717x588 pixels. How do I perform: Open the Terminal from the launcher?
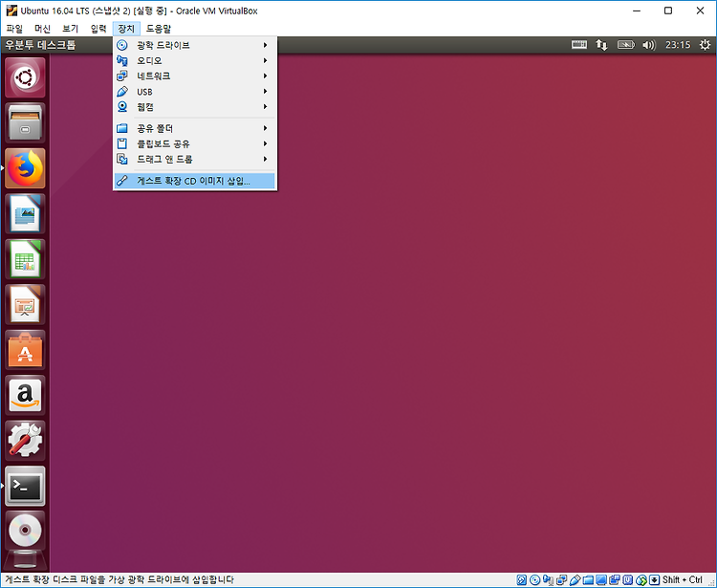(25, 486)
